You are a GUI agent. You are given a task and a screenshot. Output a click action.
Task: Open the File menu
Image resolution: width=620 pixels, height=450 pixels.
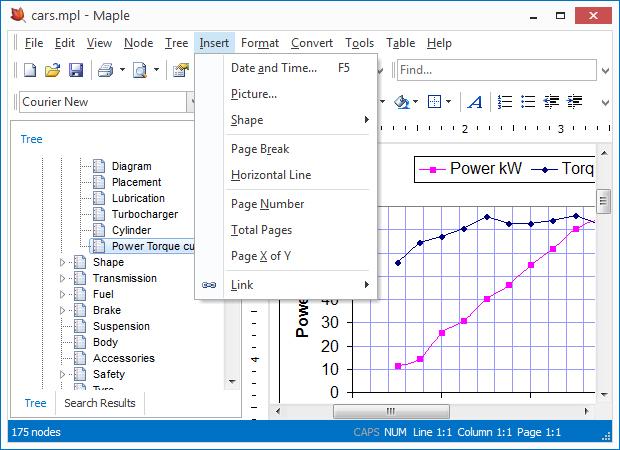[34, 43]
